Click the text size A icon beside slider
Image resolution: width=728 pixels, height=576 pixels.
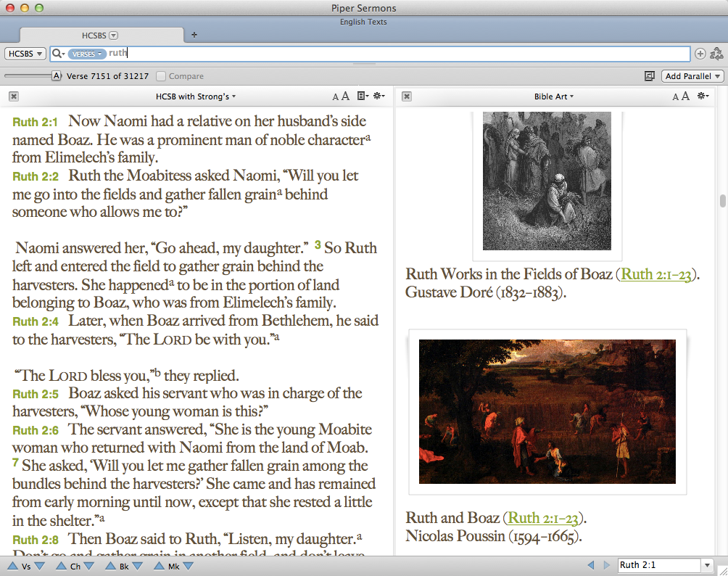56,75
